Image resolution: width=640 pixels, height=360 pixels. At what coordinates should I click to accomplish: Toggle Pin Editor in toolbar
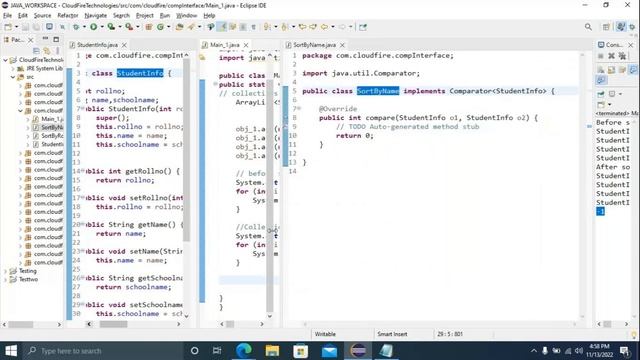point(363,27)
